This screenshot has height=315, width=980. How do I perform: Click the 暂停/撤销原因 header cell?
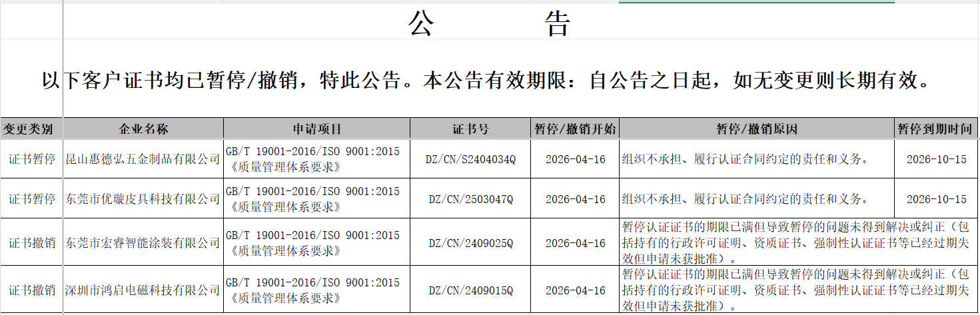pos(756,129)
